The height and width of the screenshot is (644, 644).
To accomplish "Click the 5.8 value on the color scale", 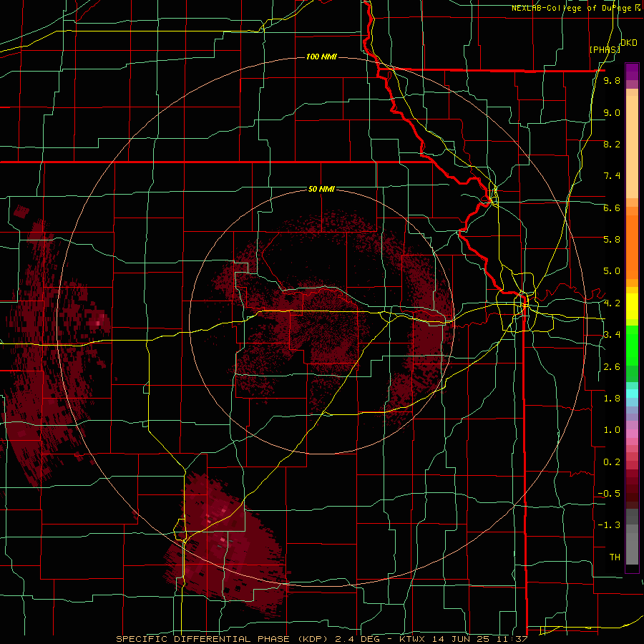I will point(612,239).
